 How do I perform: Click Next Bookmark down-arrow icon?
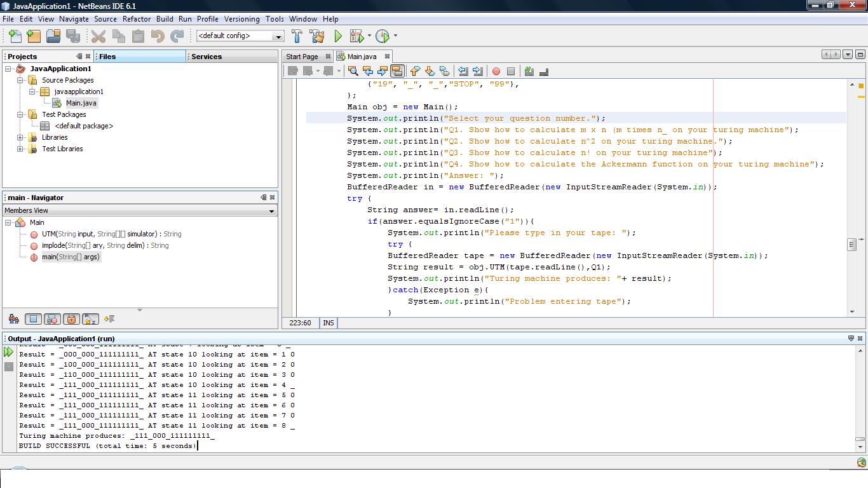pyautogui.click(x=430, y=71)
